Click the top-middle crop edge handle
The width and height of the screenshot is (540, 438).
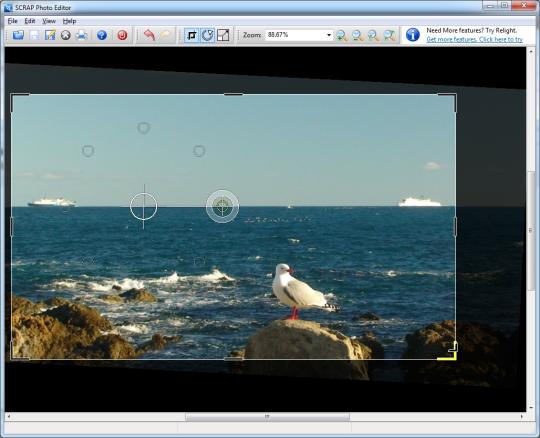tap(233, 94)
